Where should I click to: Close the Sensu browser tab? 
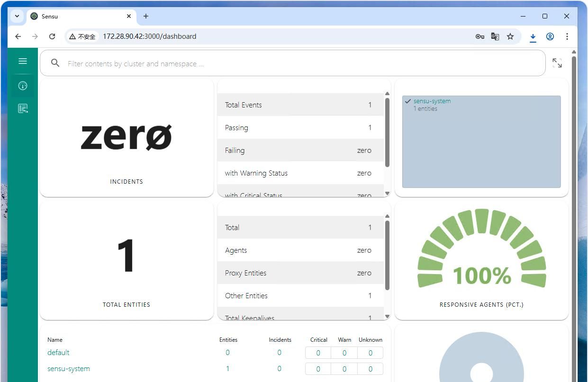[x=129, y=16]
